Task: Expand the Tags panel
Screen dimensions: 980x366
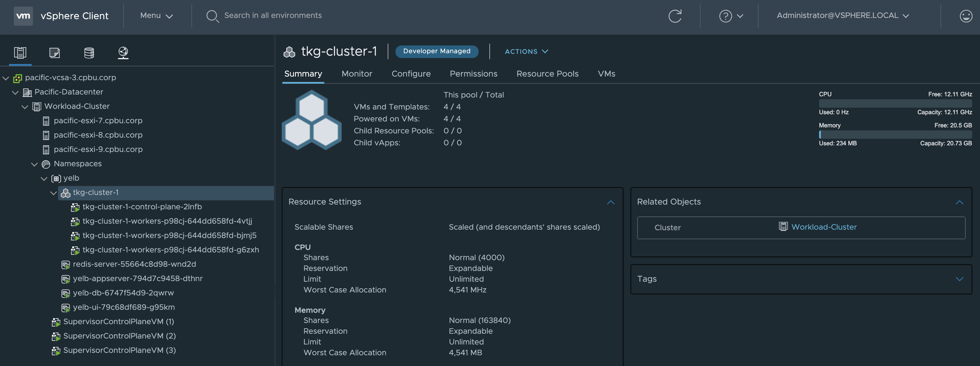Action: [959, 279]
